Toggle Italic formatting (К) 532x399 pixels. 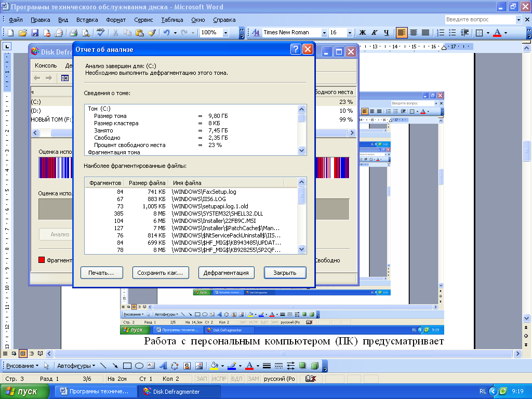374,33
